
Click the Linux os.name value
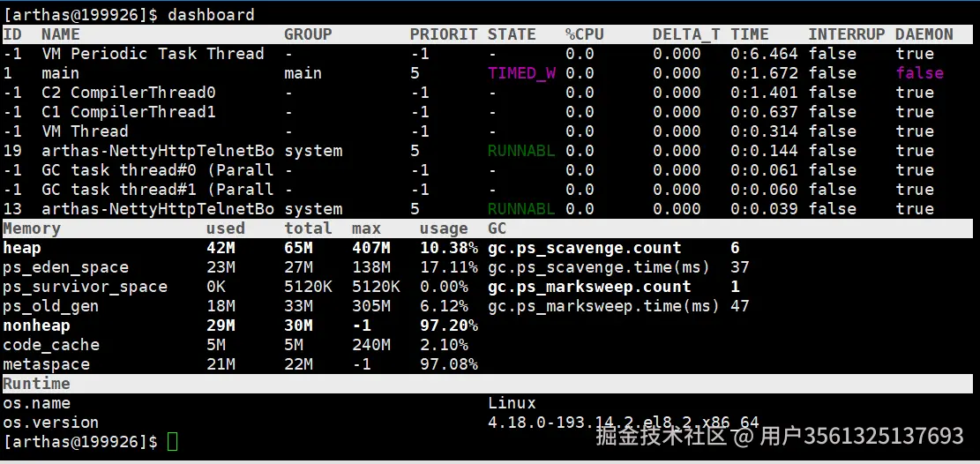[512, 403]
